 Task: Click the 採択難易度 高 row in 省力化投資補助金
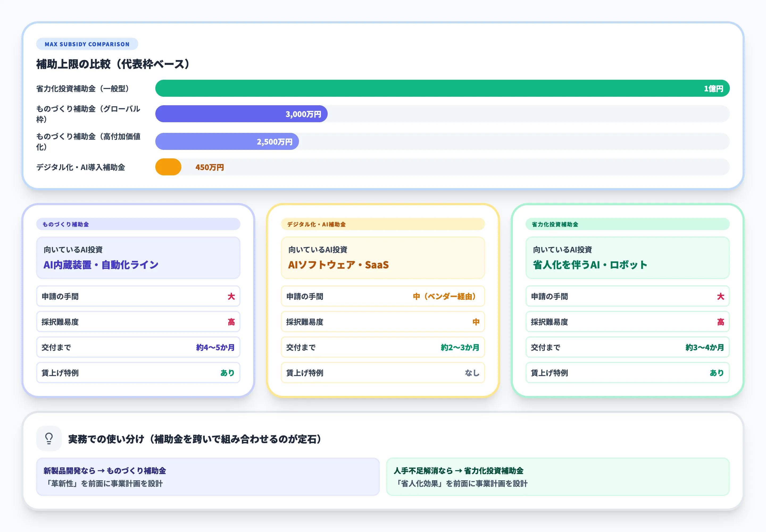click(x=627, y=322)
